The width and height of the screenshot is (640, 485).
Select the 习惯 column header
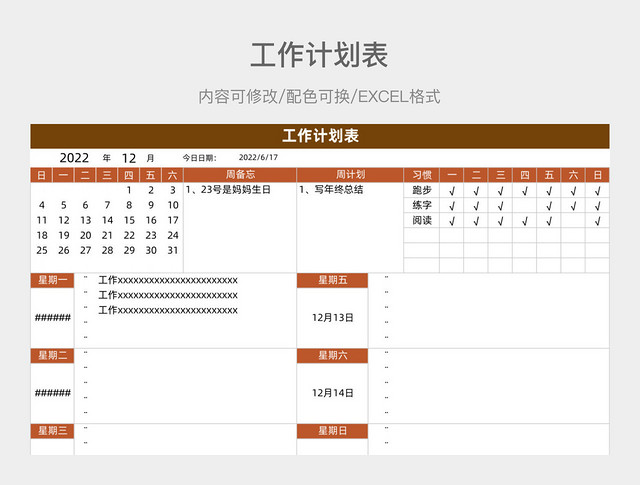[422, 175]
